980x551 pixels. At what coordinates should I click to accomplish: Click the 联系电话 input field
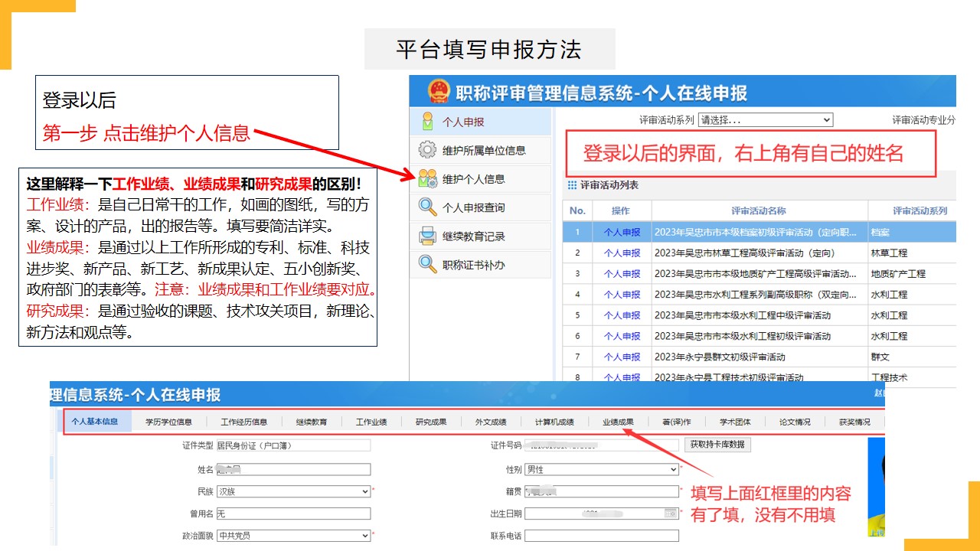click(x=602, y=536)
